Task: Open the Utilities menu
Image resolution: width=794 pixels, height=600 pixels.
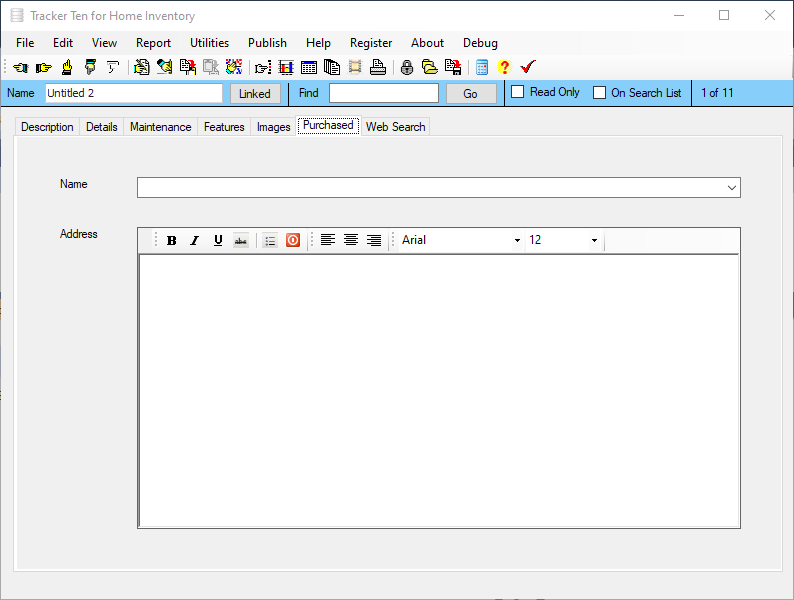Action: click(x=210, y=43)
